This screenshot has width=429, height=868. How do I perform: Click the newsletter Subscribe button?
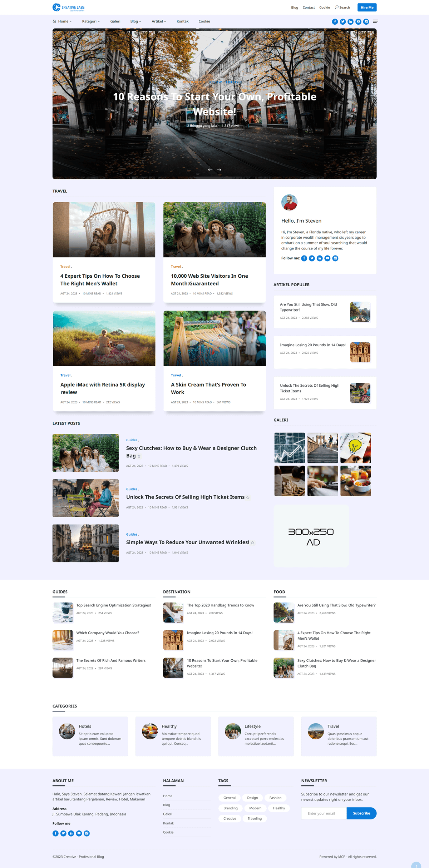pyautogui.click(x=361, y=813)
